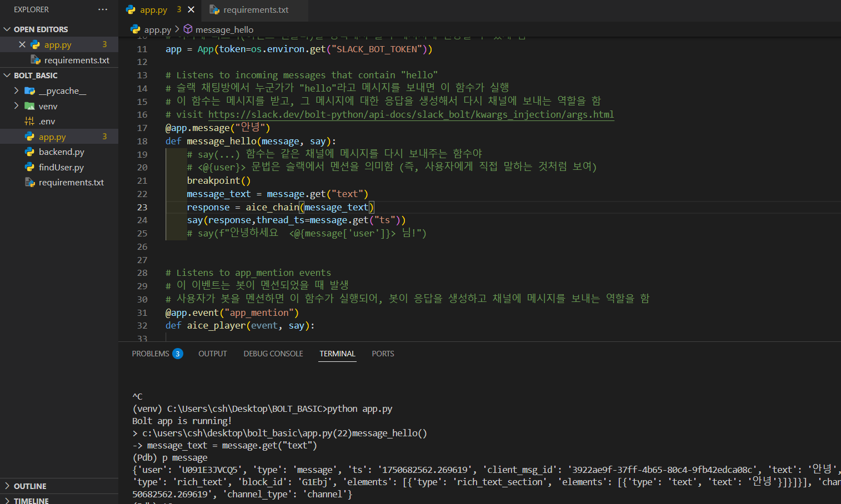Open the Problems panel tab
The image size is (841, 504).
(x=157, y=354)
